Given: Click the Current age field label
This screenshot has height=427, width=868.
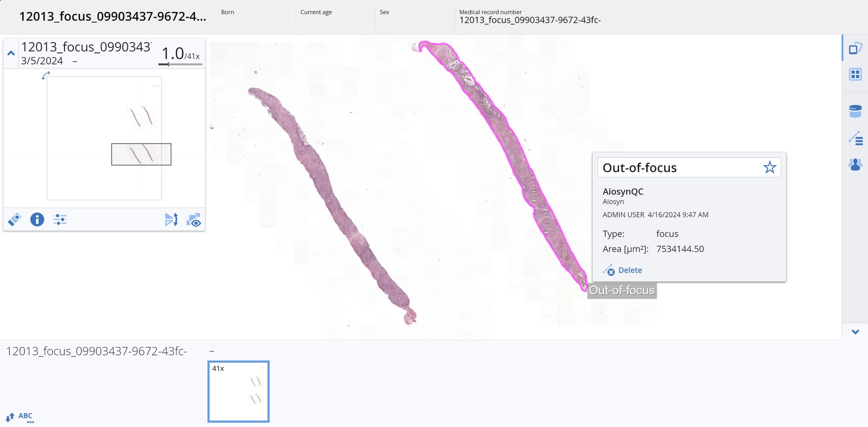Looking at the screenshot, I should (316, 12).
